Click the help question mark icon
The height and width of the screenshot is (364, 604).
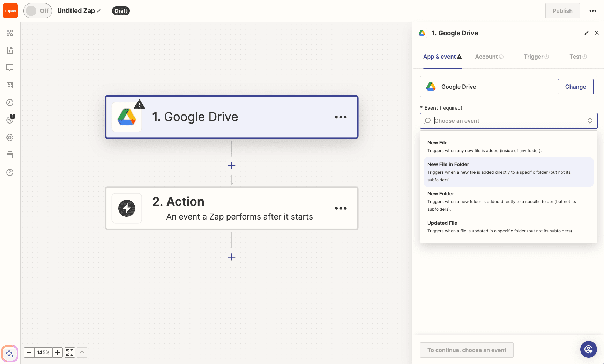pyautogui.click(x=10, y=172)
